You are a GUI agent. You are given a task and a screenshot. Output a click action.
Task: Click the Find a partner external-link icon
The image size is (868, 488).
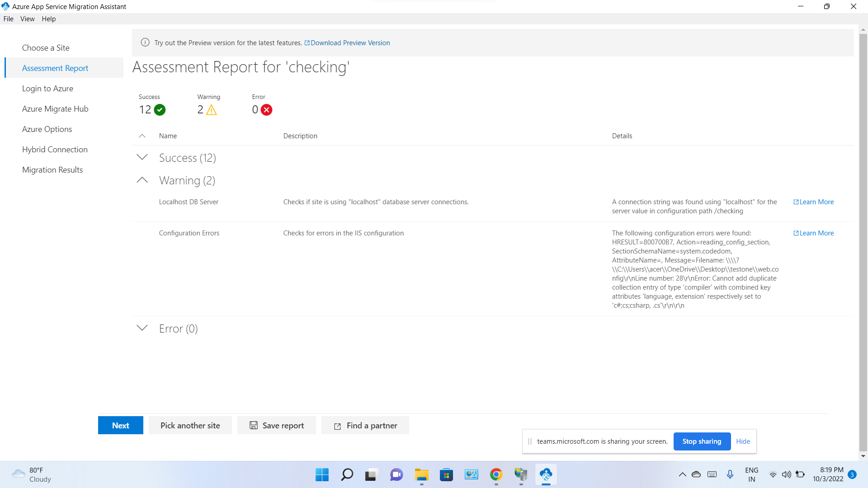click(337, 425)
